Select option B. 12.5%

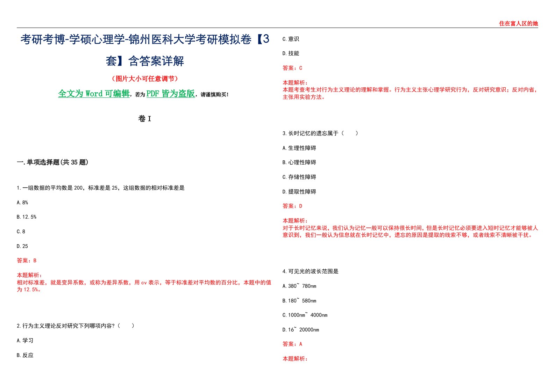click(27, 217)
